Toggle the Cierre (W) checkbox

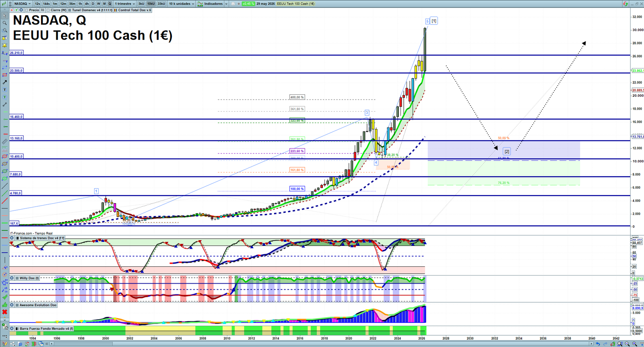[48, 10]
